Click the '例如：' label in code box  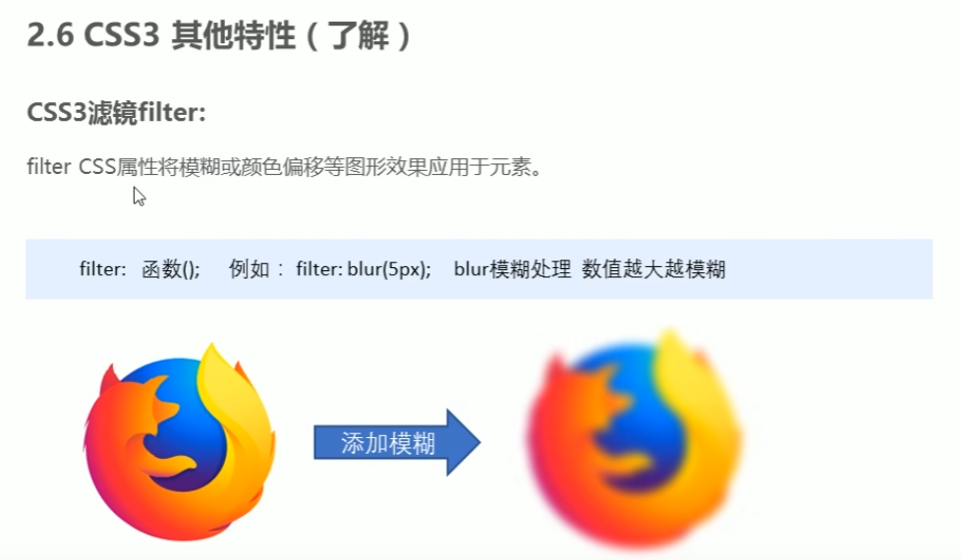coord(256,269)
